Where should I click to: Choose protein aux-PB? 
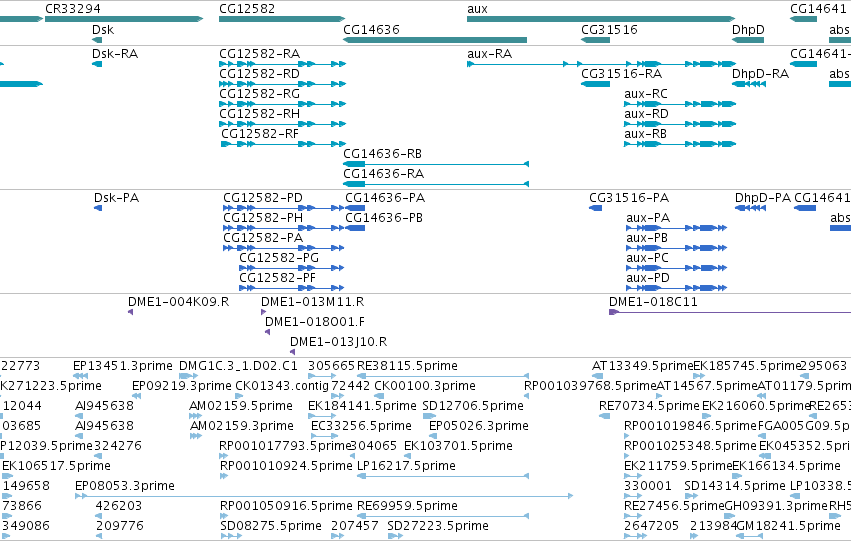click(647, 238)
